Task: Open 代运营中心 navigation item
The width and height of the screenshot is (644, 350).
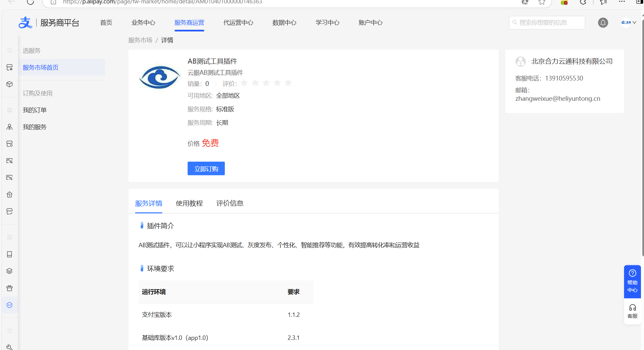Action: 238,23
